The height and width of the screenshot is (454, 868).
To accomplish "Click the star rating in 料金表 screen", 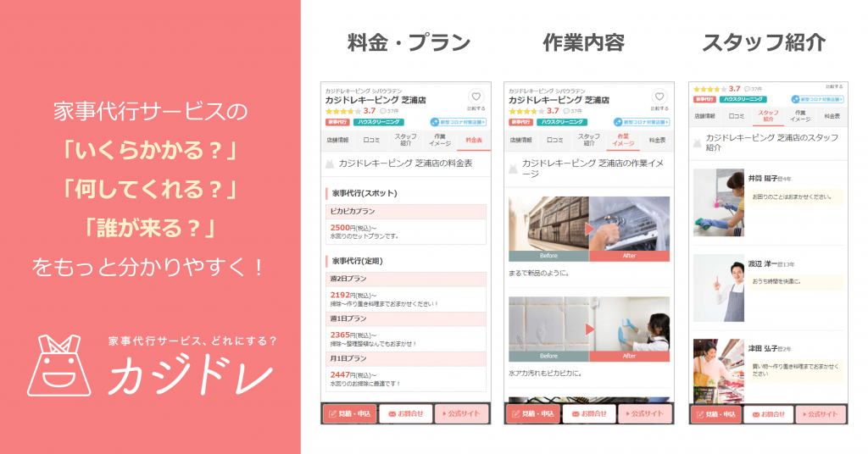I will [x=342, y=111].
